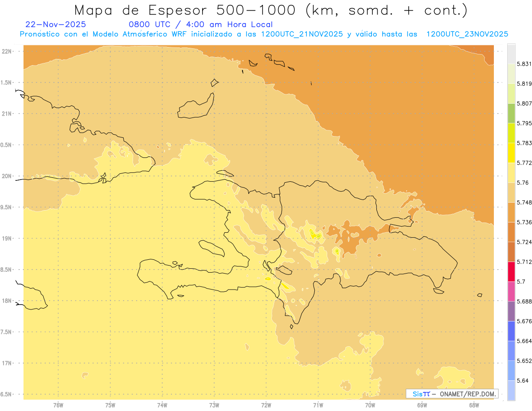Click the 69W longitude label
The width and height of the screenshot is (532, 411).
422,405
